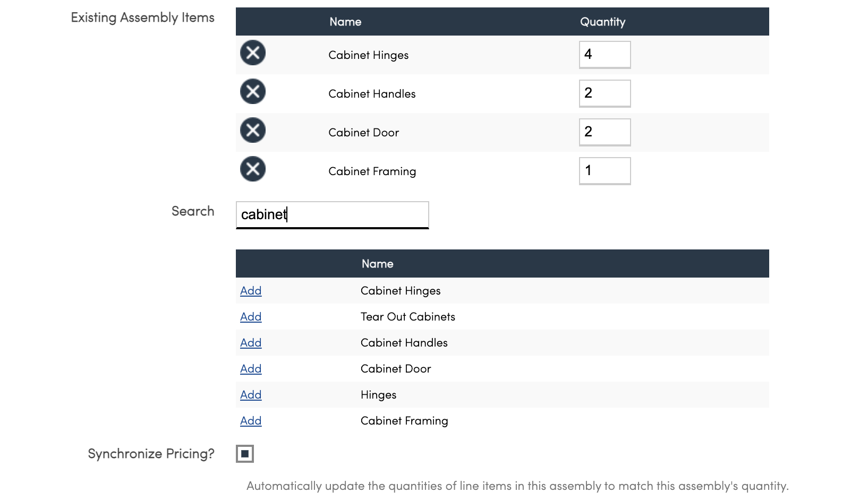Click the Cabinet Framing quantity field
Image resolution: width=868 pixels, height=501 pixels.
(x=605, y=171)
